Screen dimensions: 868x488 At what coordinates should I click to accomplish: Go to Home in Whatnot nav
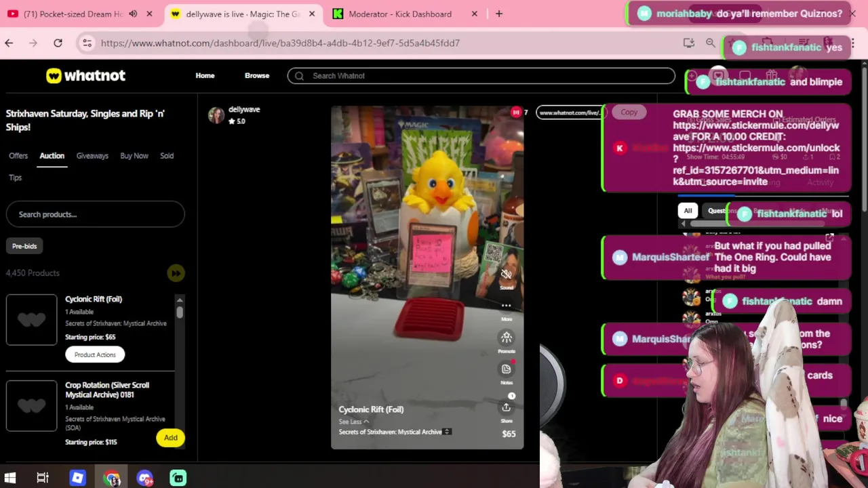[205, 76]
